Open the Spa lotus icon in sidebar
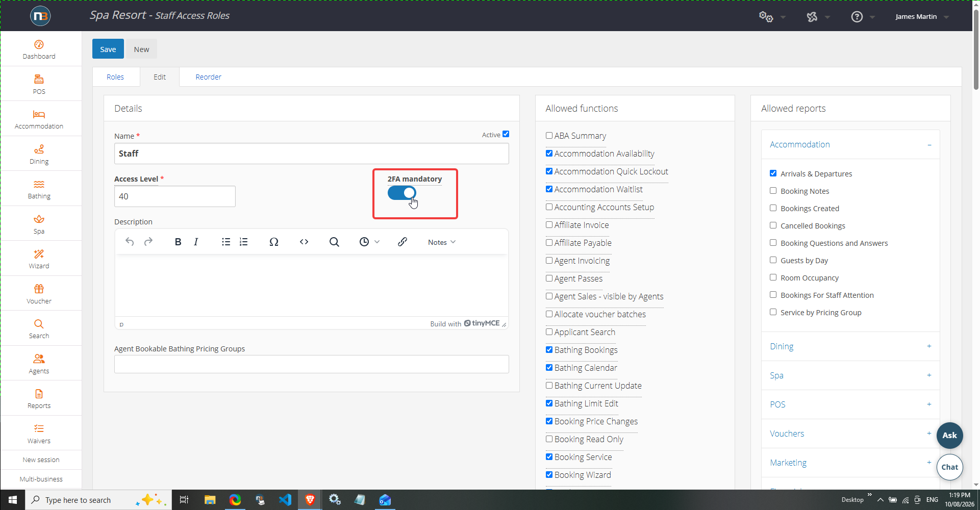This screenshot has height=510, width=980. [x=39, y=219]
